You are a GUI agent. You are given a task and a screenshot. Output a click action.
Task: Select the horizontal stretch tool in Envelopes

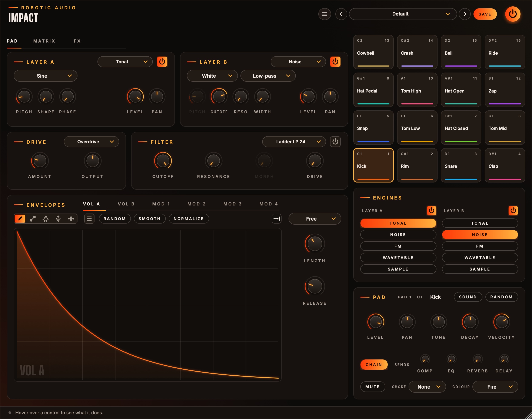tap(71, 219)
